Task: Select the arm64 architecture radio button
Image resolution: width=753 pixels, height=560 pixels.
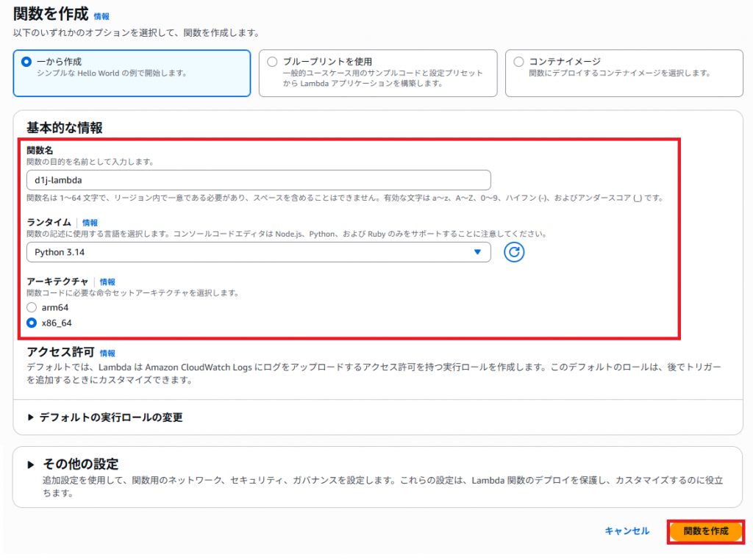Action: [32, 307]
